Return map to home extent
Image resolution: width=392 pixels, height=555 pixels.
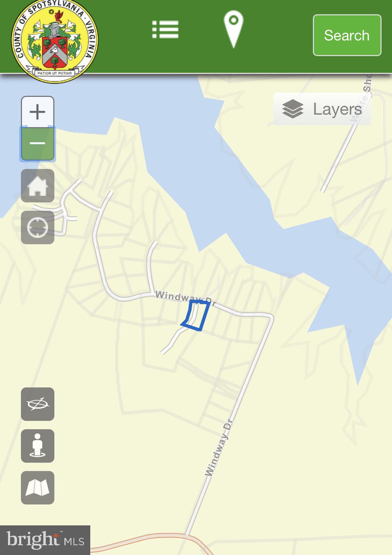point(38,186)
